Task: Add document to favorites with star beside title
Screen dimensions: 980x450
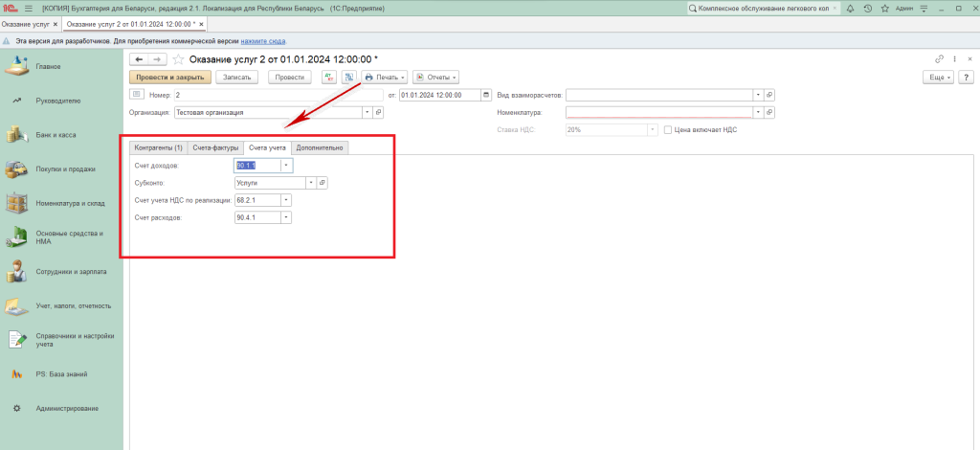Action: [x=178, y=59]
